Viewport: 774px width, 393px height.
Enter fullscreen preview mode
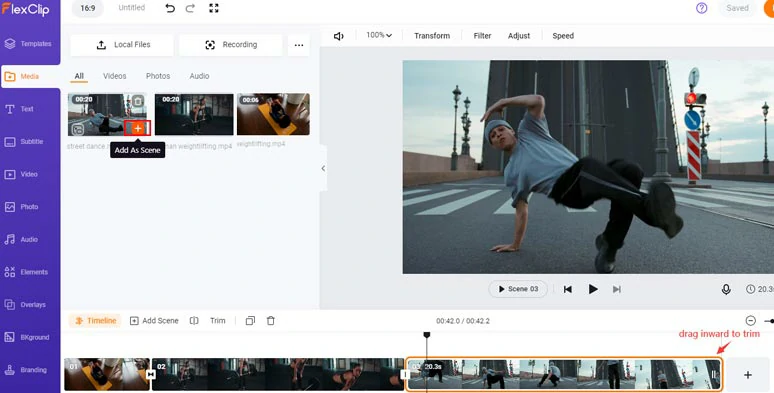214,8
